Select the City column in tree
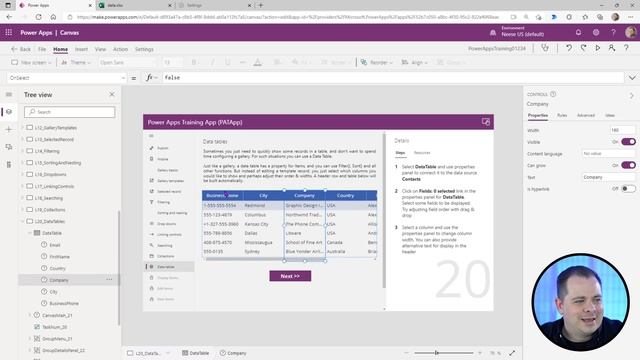Screen dimensions: 640x360 [x=53, y=291]
